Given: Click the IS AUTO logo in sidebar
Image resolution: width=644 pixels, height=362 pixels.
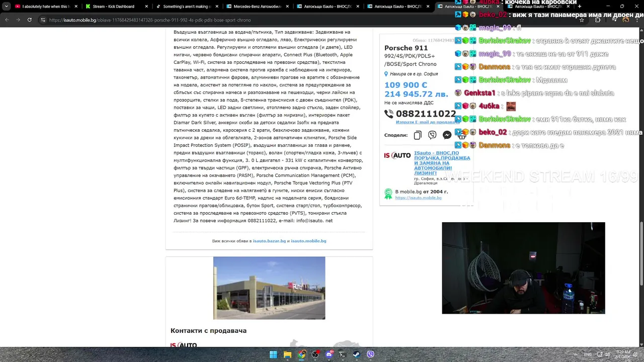Looking at the screenshot, I should pos(397,155).
